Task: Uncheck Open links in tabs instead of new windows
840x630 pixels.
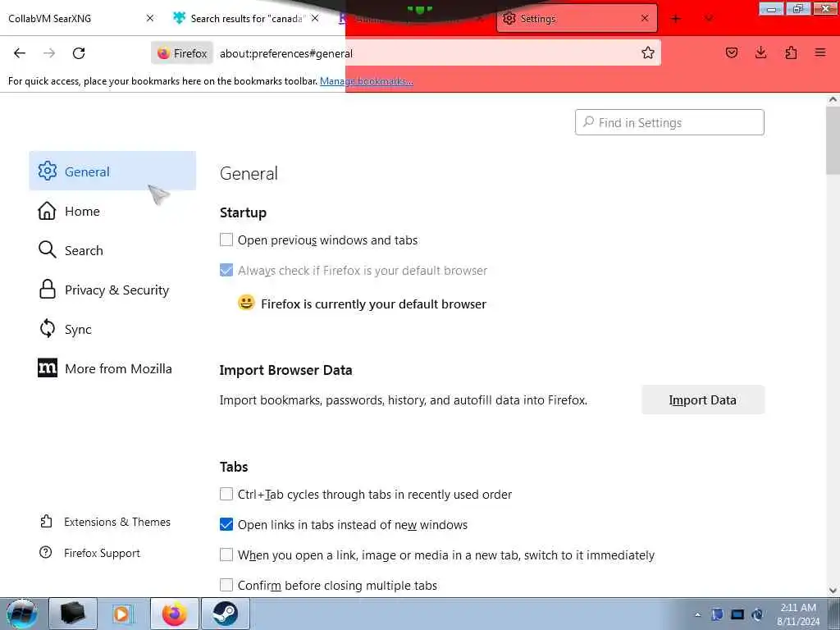Action: [x=226, y=524]
